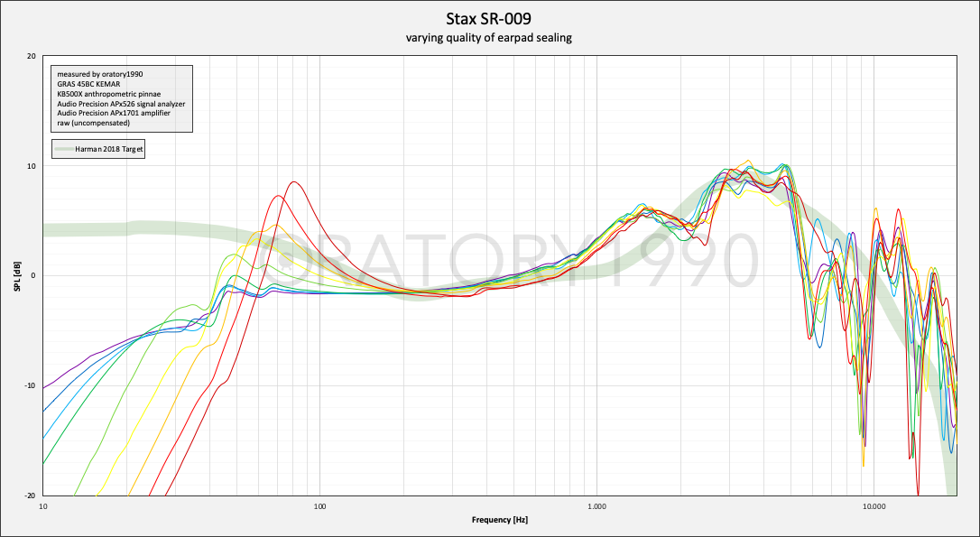Select the "GRAS 45BC KEMAR" info line
This screenshot has height=537, width=980.
pos(90,84)
